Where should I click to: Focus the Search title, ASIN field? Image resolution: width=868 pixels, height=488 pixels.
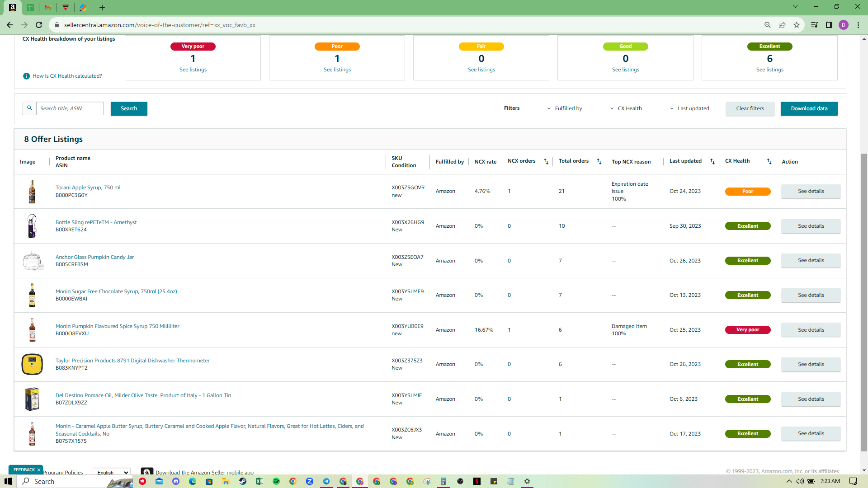[70, 108]
